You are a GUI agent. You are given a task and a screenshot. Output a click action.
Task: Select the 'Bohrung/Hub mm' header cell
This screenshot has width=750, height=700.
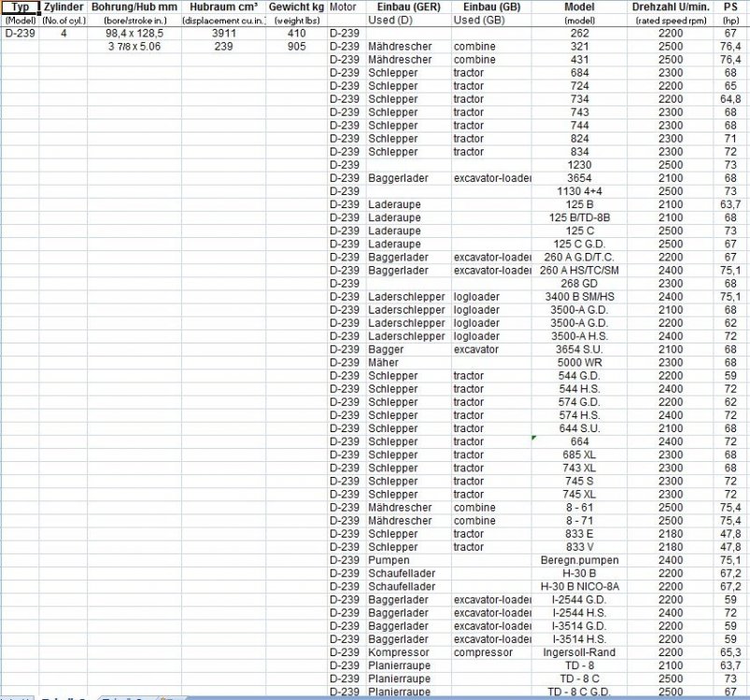[134, 7]
